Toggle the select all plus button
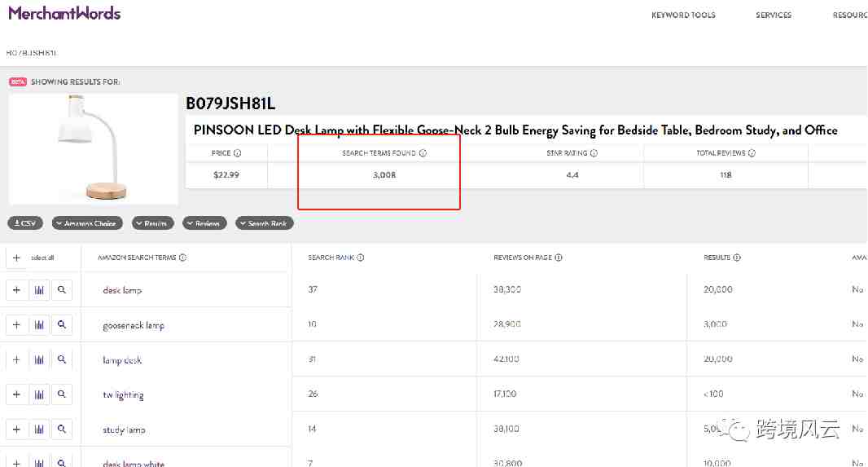Viewport: 868px width, 467px height. pyautogui.click(x=16, y=258)
